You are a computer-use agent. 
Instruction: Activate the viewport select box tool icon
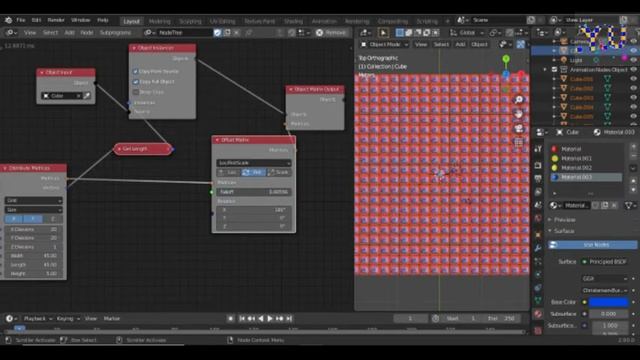point(400,33)
